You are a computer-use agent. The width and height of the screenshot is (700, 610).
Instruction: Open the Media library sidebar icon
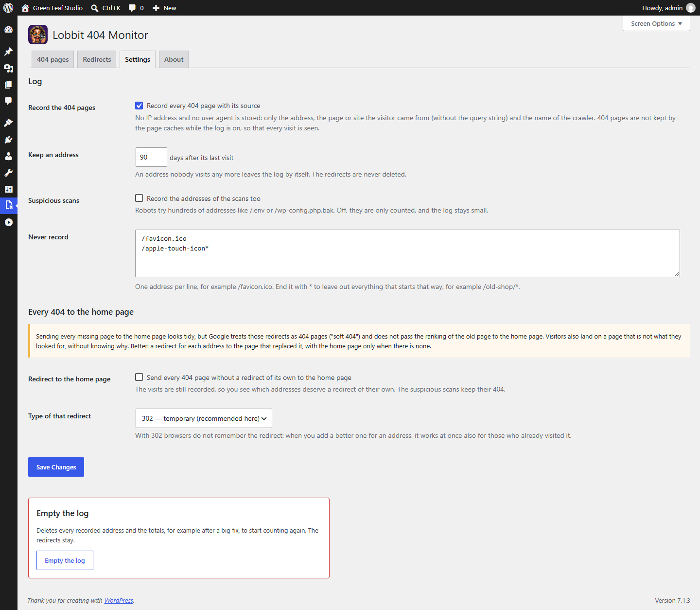pyautogui.click(x=8, y=68)
